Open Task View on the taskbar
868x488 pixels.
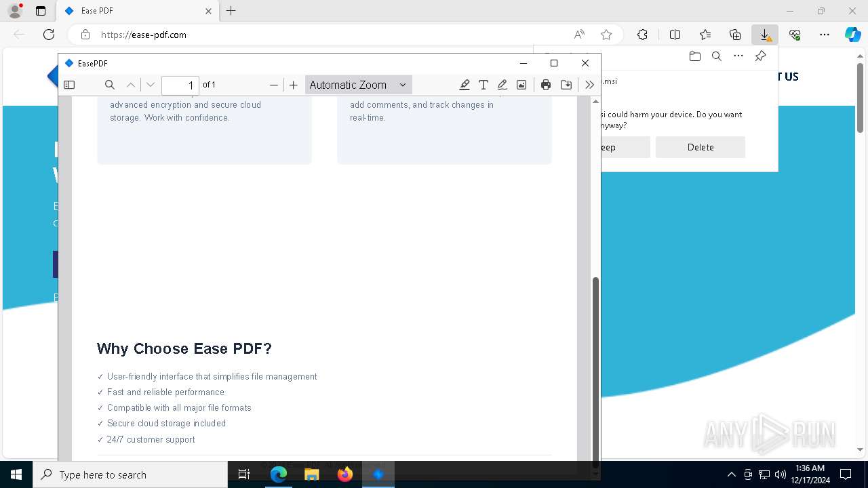point(245,474)
